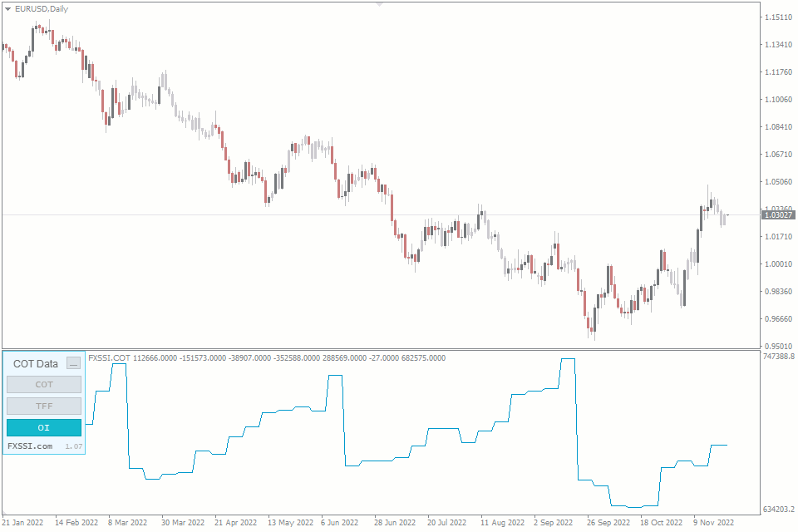The image size is (798, 532).
Task: Click the COT Data panel header
Action: click(35, 363)
